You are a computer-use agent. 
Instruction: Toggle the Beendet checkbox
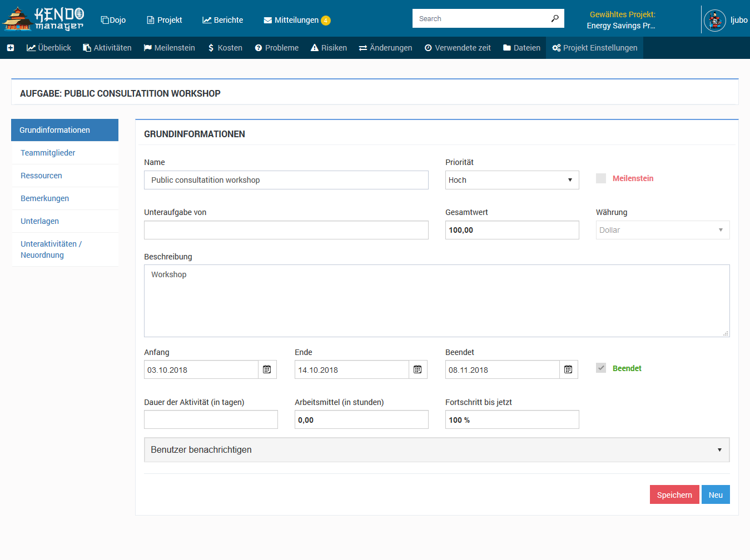click(601, 368)
